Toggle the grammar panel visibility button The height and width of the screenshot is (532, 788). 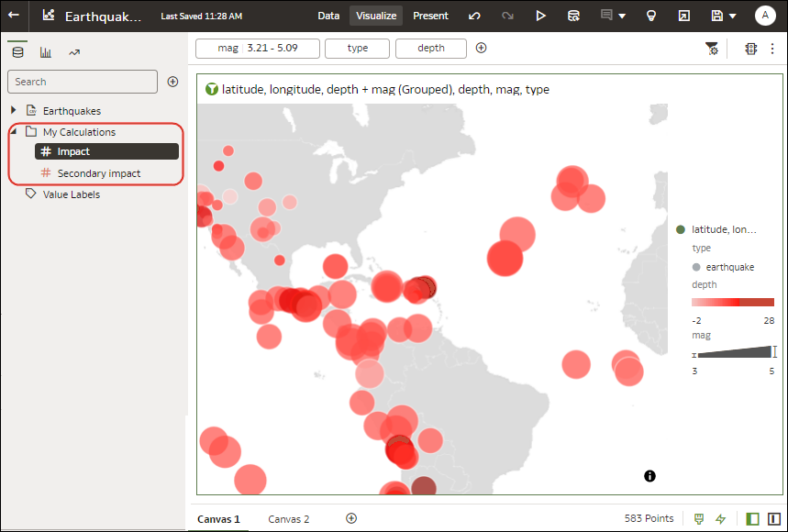point(773,518)
